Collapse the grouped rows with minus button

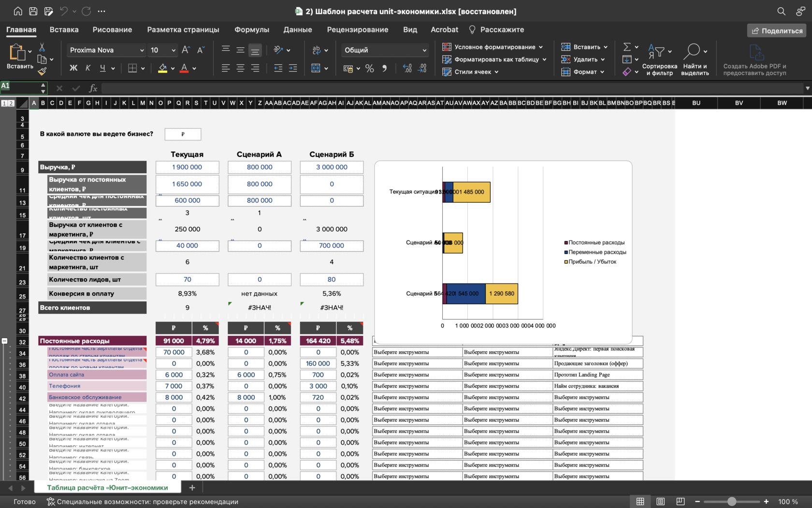[x=5, y=341]
